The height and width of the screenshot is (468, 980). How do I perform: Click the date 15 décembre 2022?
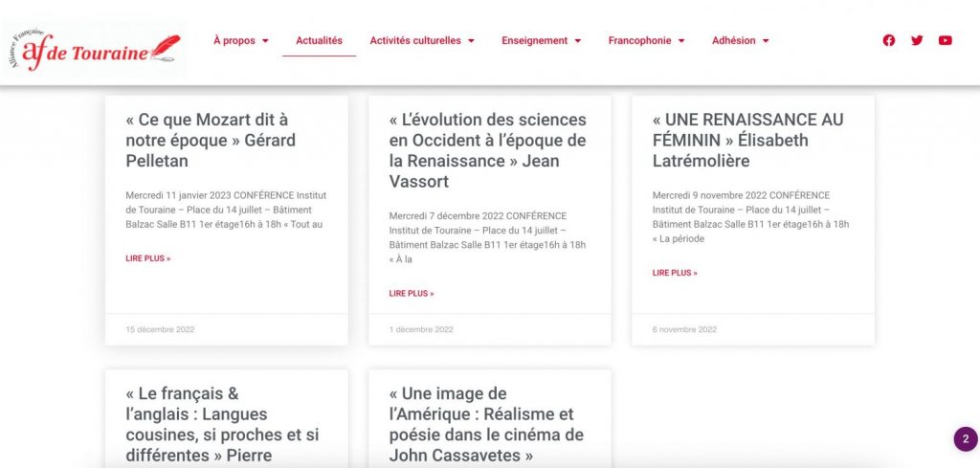tap(160, 329)
